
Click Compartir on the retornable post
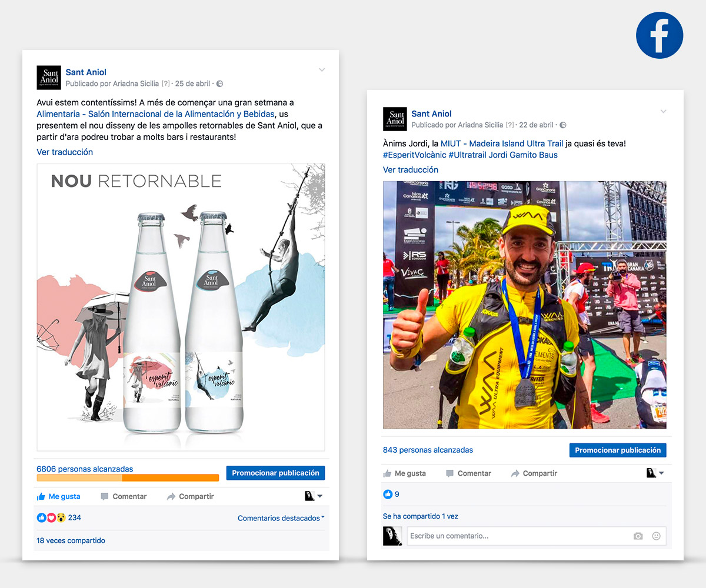[190, 496]
